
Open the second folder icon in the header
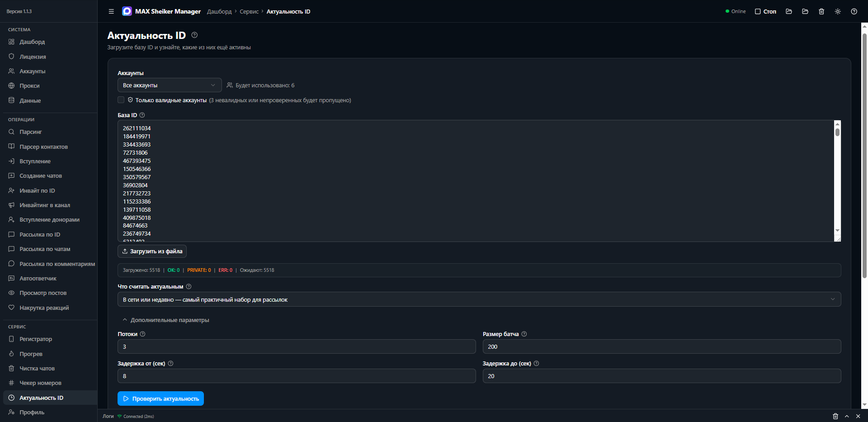(x=805, y=11)
